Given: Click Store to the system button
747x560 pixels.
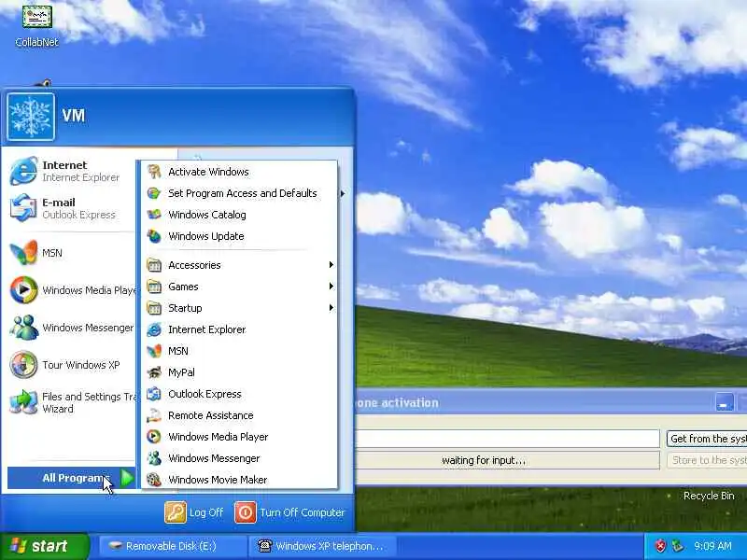Looking at the screenshot, I should coord(707,460).
